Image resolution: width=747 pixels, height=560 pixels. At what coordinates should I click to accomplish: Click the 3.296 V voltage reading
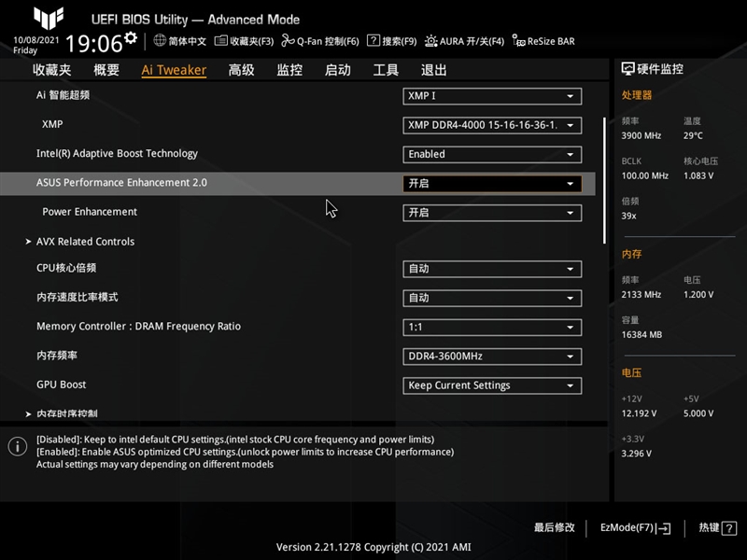click(637, 454)
